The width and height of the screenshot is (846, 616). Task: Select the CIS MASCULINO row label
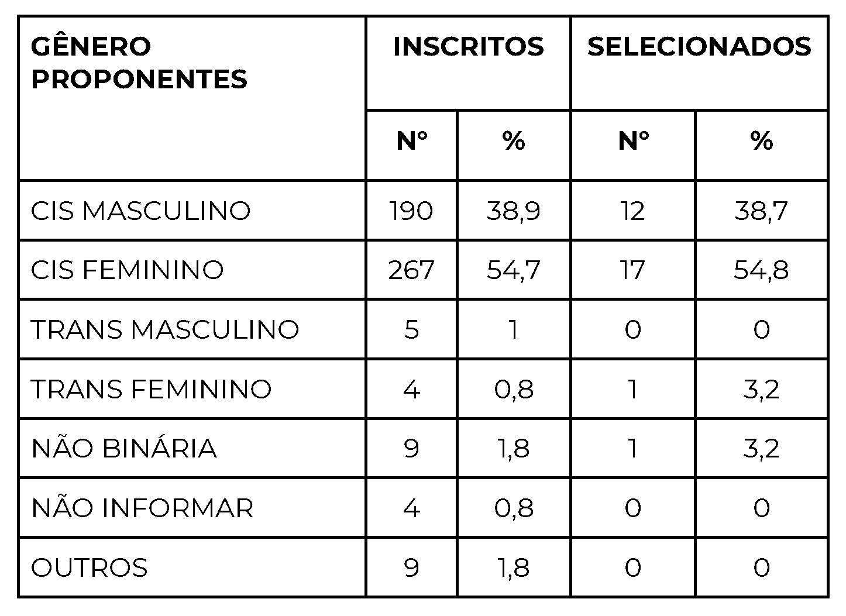[140, 211]
